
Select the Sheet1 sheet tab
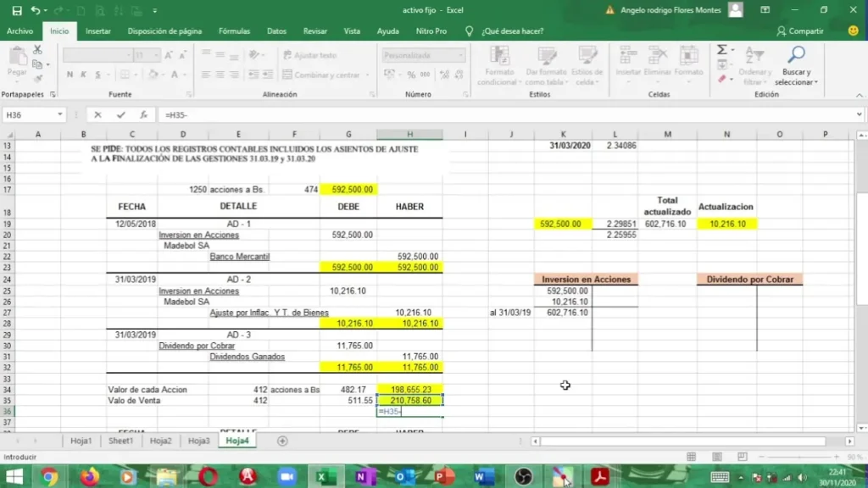(120, 441)
